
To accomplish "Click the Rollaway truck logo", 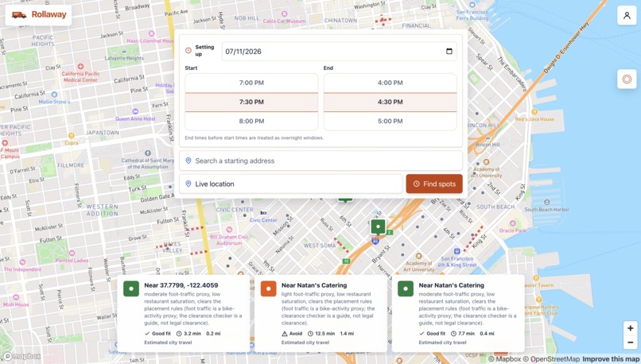I will (x=19, y=15).
